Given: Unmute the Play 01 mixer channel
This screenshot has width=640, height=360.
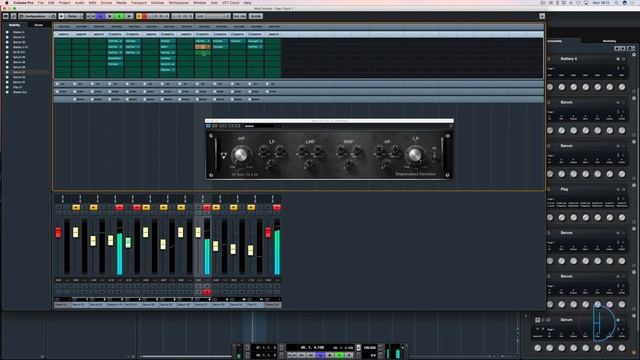Looking at the screenshot, I should [x=251, y=207].
